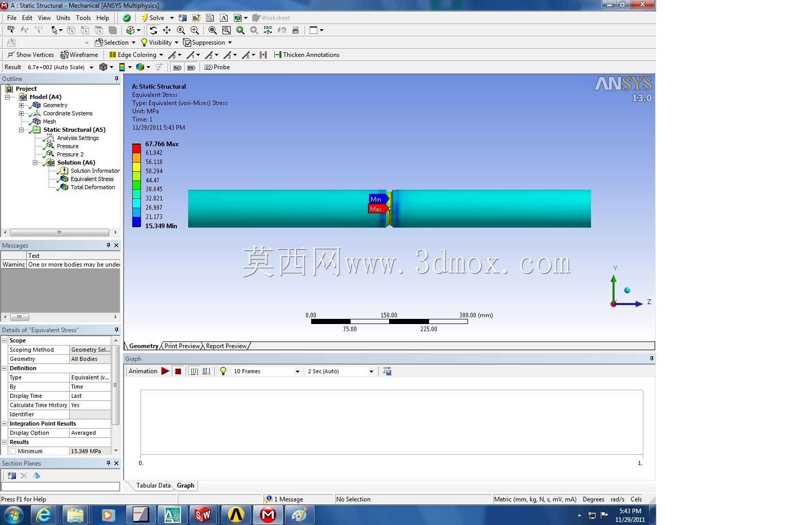Click the Zoom to Fit icon
Image resolution: width=812 pixels, height=525 pixels.
click(212, 30)
